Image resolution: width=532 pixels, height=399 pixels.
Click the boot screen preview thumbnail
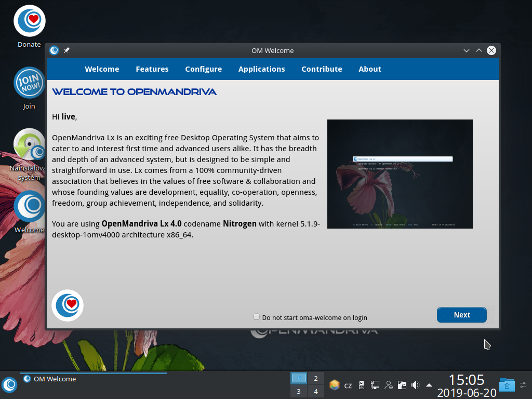tap(400, 174)
